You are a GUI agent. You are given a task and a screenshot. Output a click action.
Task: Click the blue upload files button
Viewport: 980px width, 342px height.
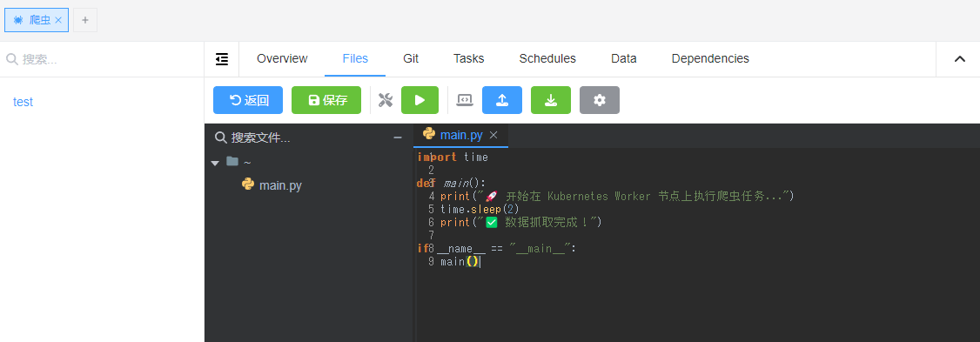[x=502, y=100]
